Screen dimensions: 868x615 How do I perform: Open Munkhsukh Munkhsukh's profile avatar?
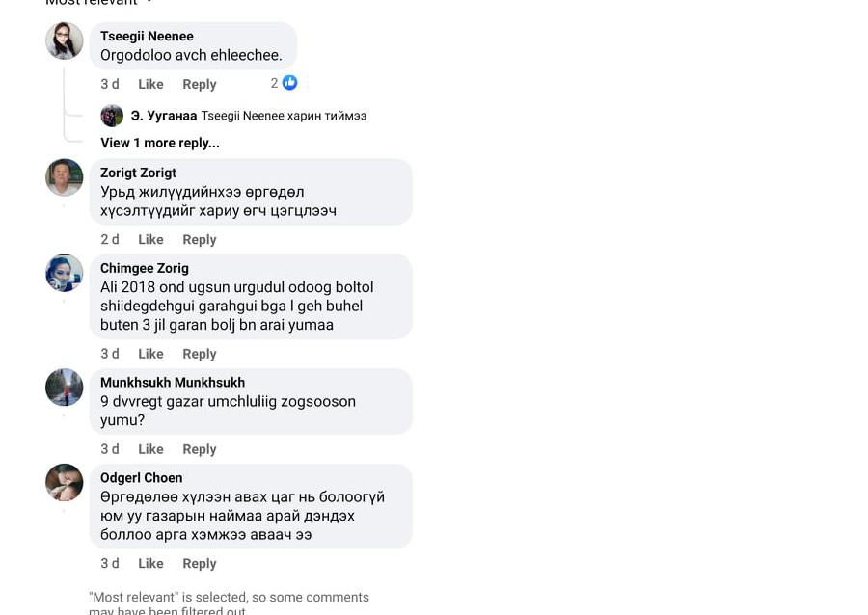65,387
